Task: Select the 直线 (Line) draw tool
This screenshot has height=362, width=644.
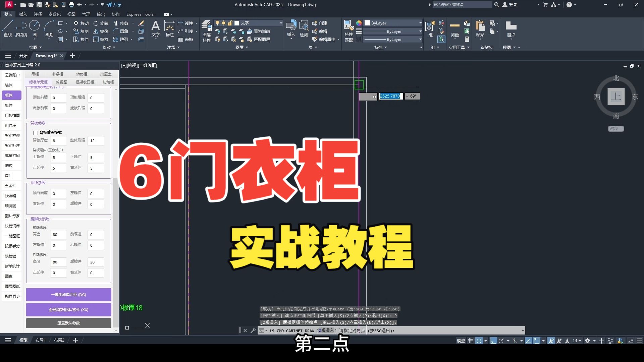Action: click(x=8, y=28)
